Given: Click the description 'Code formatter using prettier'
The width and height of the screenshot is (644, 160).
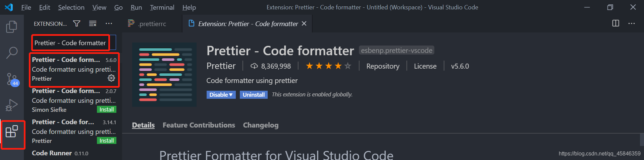Looking at the screenshot, I should [x=252, y=81].
